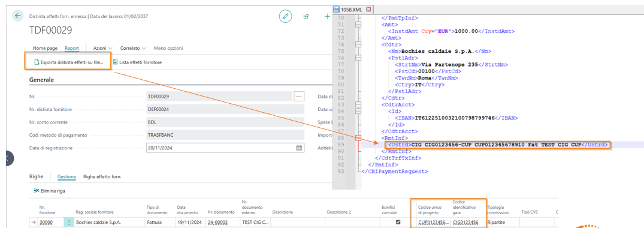644x228 pixels.
Task: Collapse the CdtrAcct node at line 83
Action: click(x=358, y=104)
